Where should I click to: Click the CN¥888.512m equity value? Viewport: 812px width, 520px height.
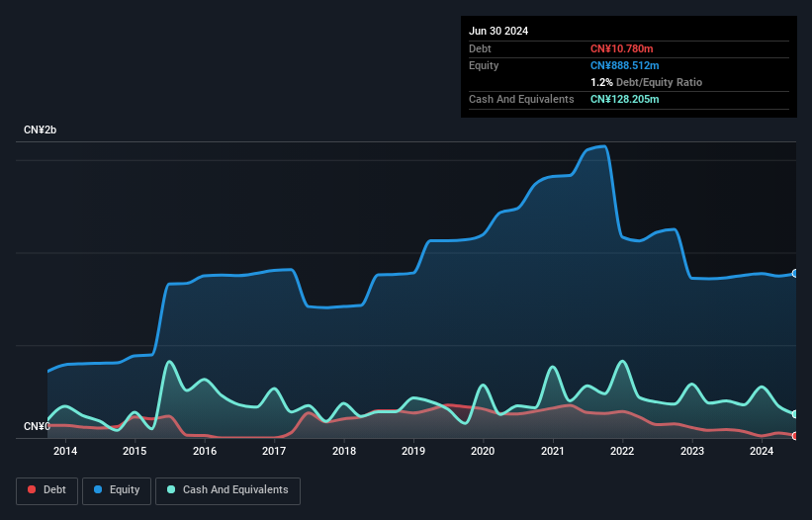[x=624, y=65]
